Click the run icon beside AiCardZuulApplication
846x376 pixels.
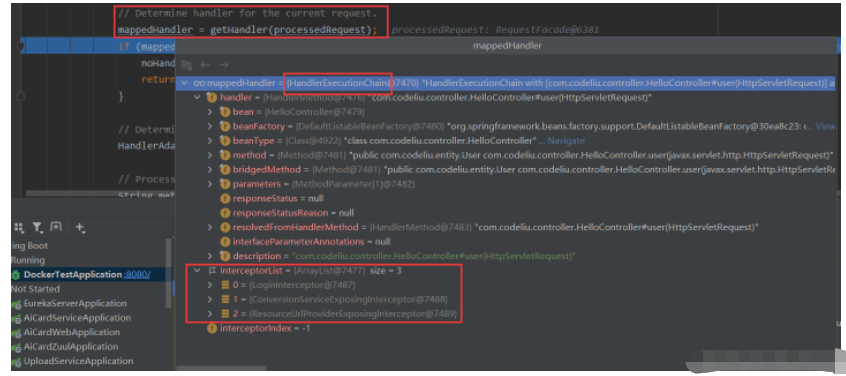pyautogui.click(x=17, y=347)
